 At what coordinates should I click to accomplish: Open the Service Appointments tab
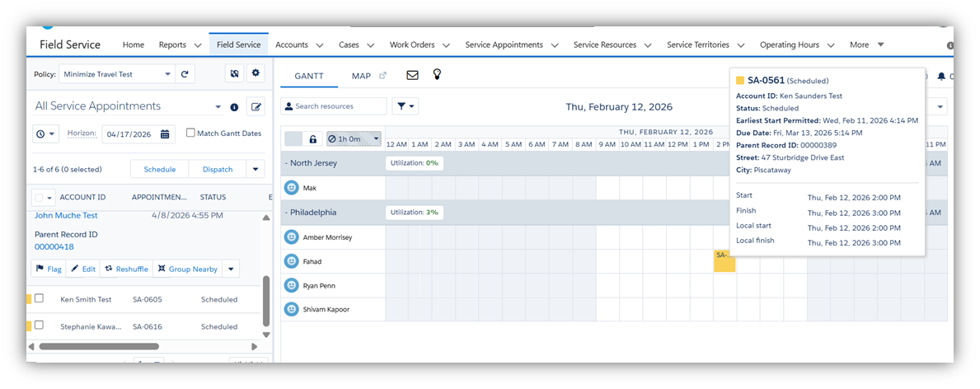tap(504, 45)
